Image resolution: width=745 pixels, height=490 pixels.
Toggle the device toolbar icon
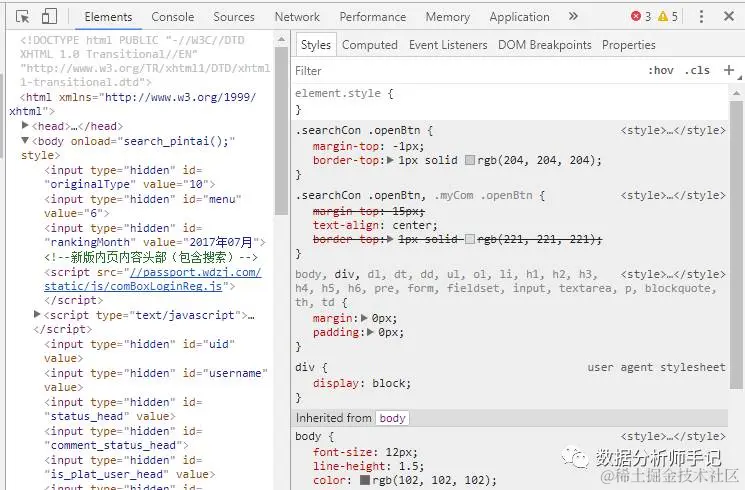[49, 16]
